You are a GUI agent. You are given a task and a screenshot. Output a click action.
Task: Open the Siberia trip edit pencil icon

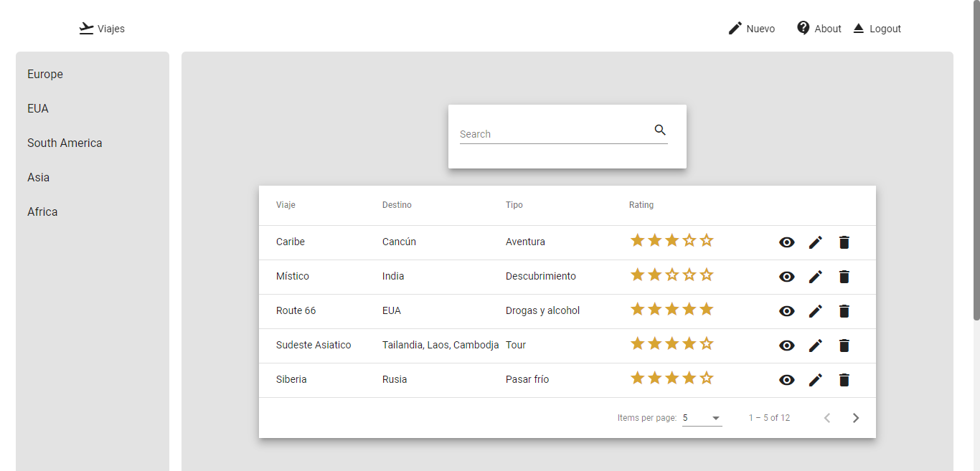[x=816, y=380]
